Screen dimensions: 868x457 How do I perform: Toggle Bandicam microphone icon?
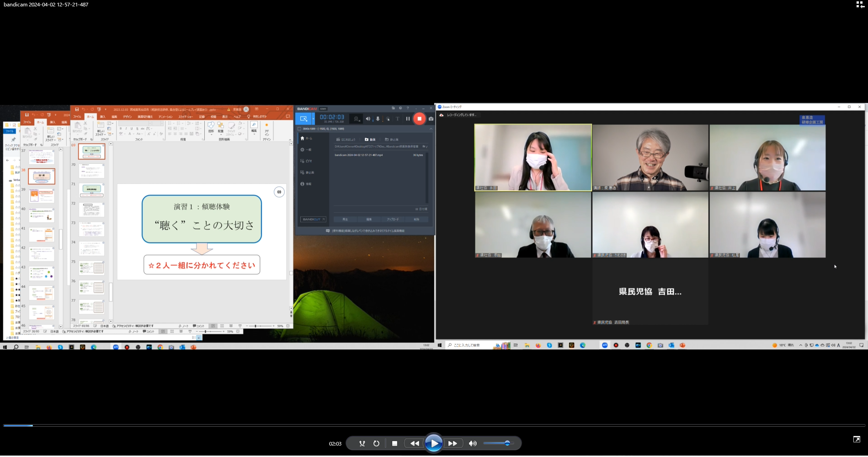click(x=378, y=119)
